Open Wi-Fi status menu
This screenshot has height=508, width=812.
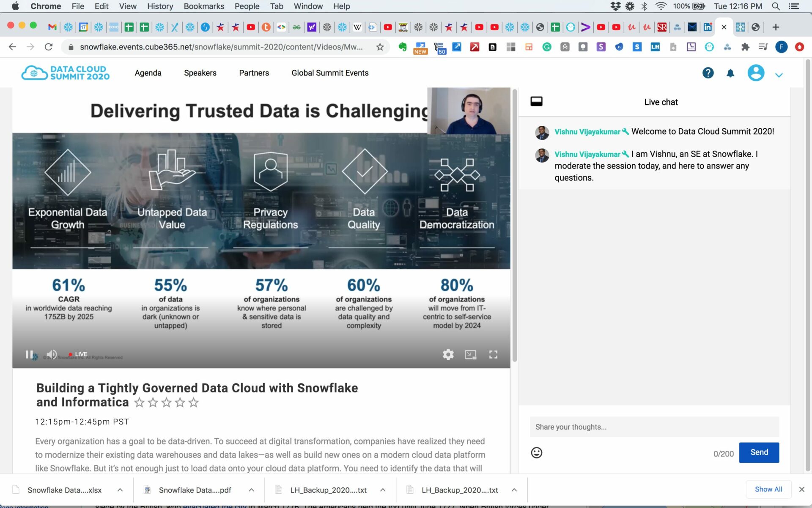tap(661, 6)
